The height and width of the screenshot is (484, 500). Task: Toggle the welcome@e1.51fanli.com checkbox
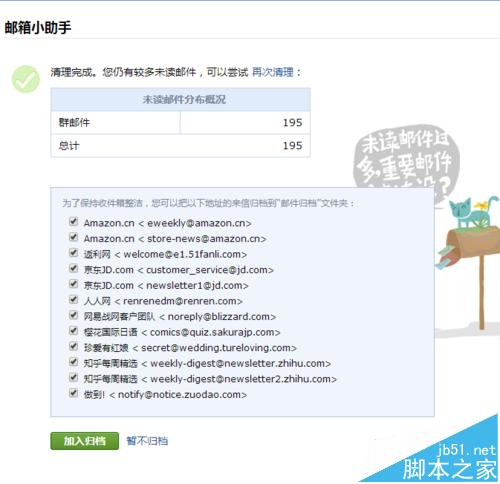(x=73, y=253)
